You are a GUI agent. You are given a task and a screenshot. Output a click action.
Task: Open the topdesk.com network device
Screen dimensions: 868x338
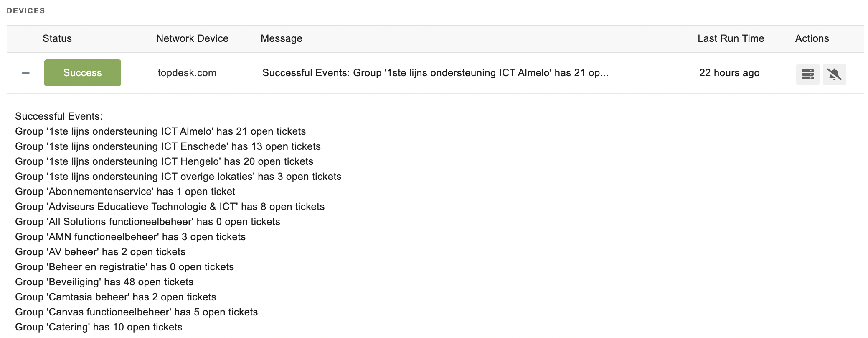coord(187,73)
